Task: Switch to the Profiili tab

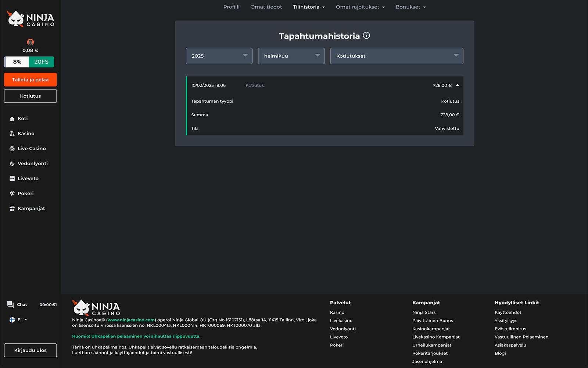Action: pyautogui.click(x=231, y=7)
